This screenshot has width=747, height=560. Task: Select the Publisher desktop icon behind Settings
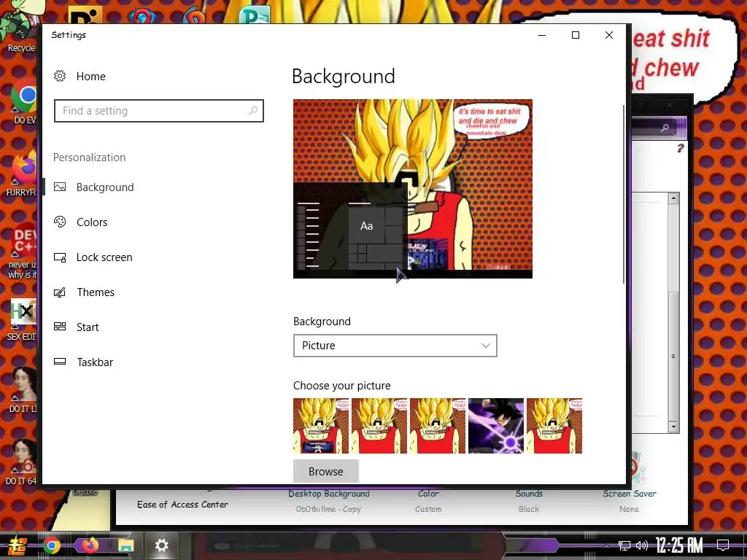pyautogui.click(x=255, y=15)
